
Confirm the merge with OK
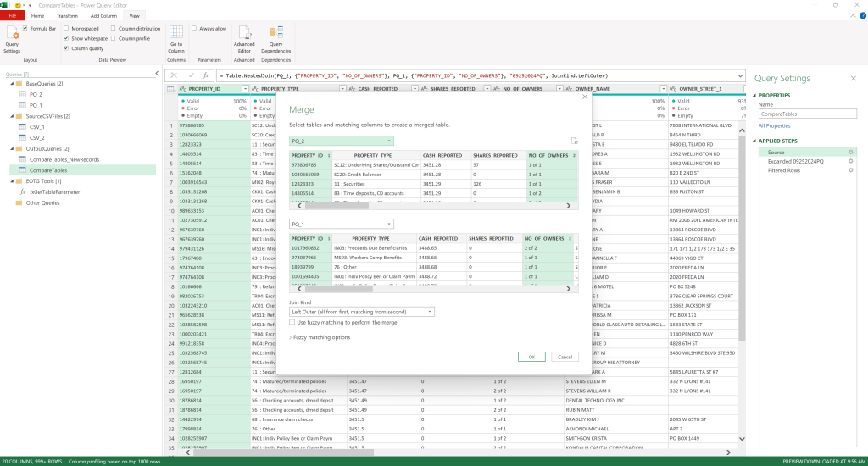pos(531,357)
